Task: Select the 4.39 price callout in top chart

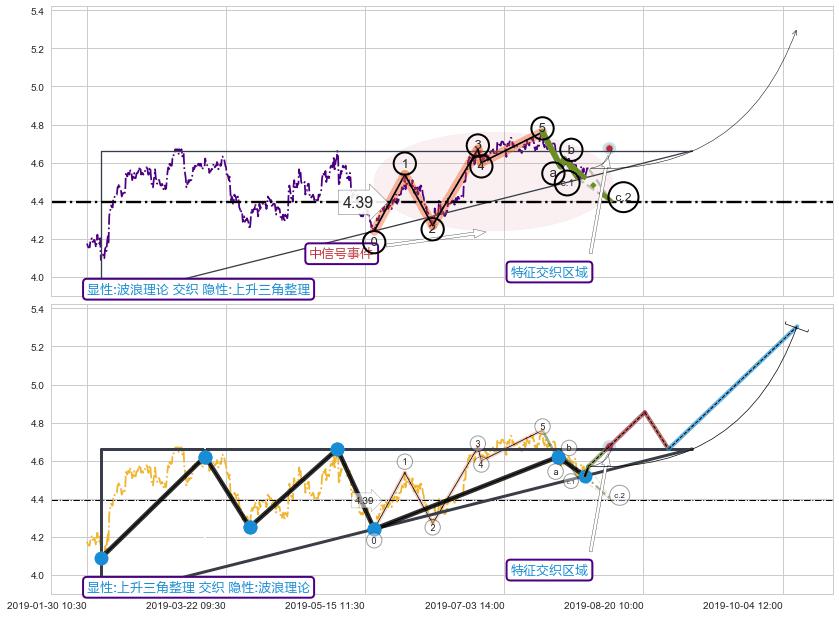Action: point(357,202)
